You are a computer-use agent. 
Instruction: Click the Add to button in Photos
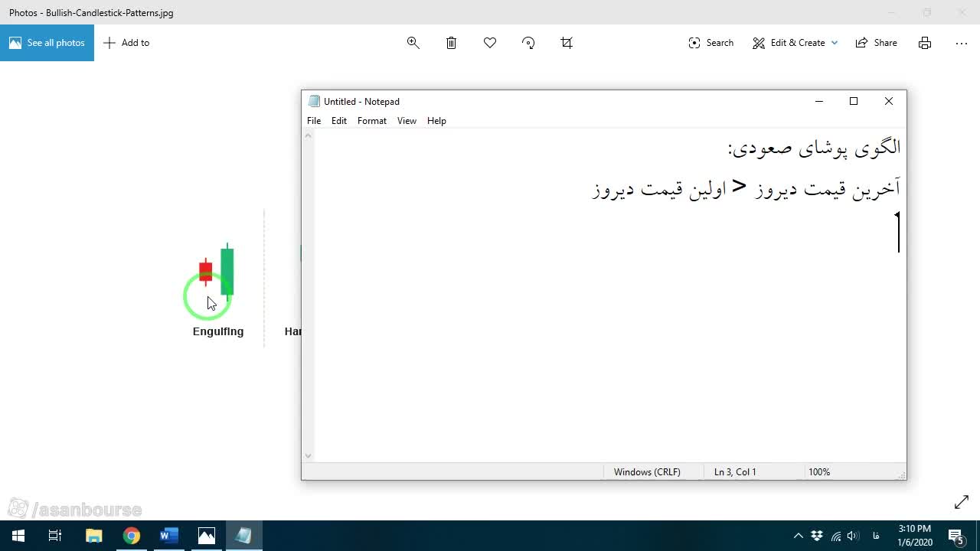click(126, 43)
